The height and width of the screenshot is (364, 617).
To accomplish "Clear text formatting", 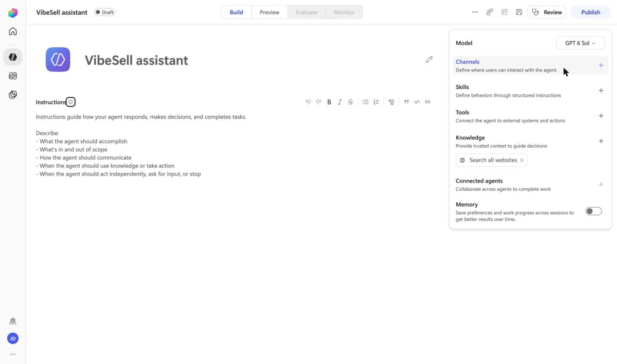I will [x=392, y=102].
